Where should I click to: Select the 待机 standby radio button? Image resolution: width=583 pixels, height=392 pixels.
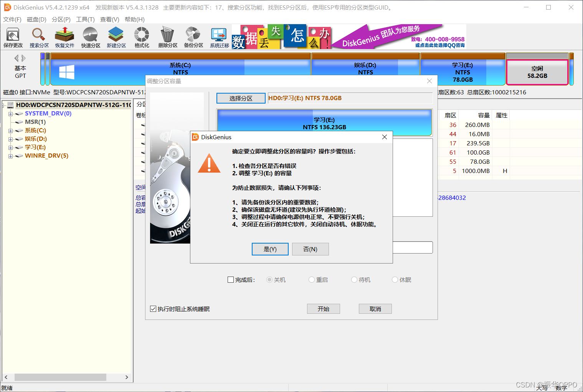pos(354,280)
